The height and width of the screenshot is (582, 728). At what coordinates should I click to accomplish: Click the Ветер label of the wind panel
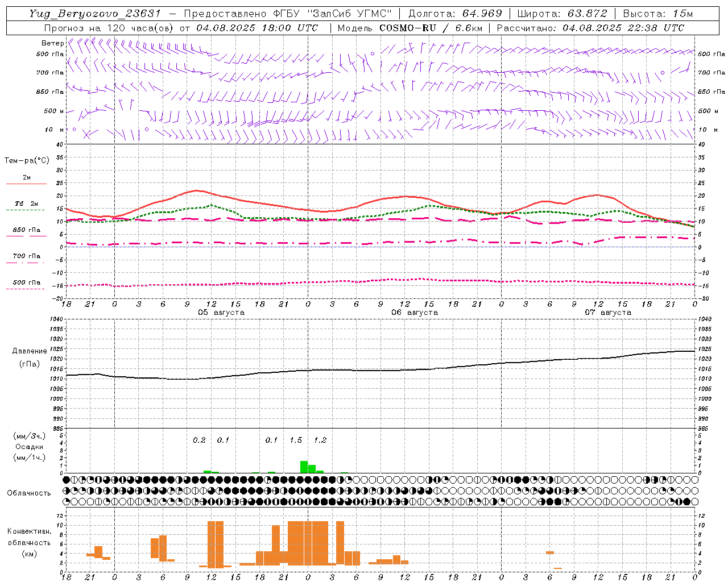[x=53, y=43]
